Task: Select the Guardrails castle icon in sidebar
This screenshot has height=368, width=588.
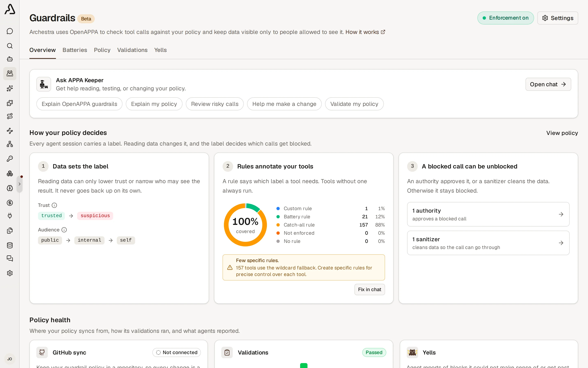Action: (x=10, y=74)
